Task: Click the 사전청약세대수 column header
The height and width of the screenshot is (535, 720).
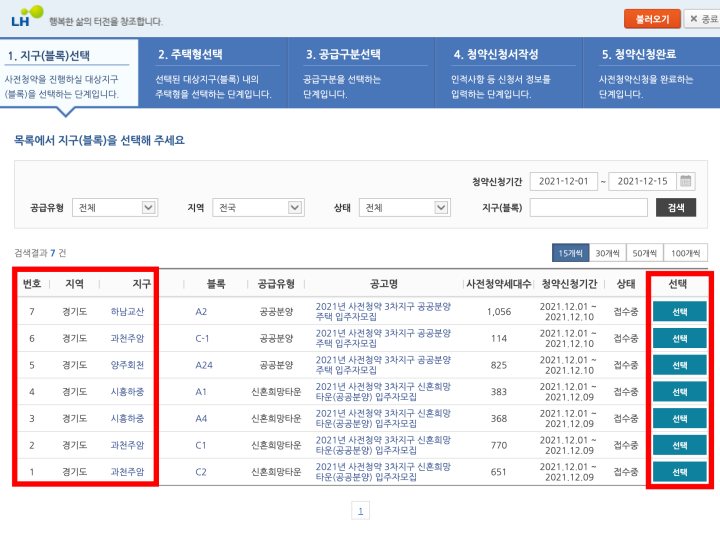Action: 499,284
